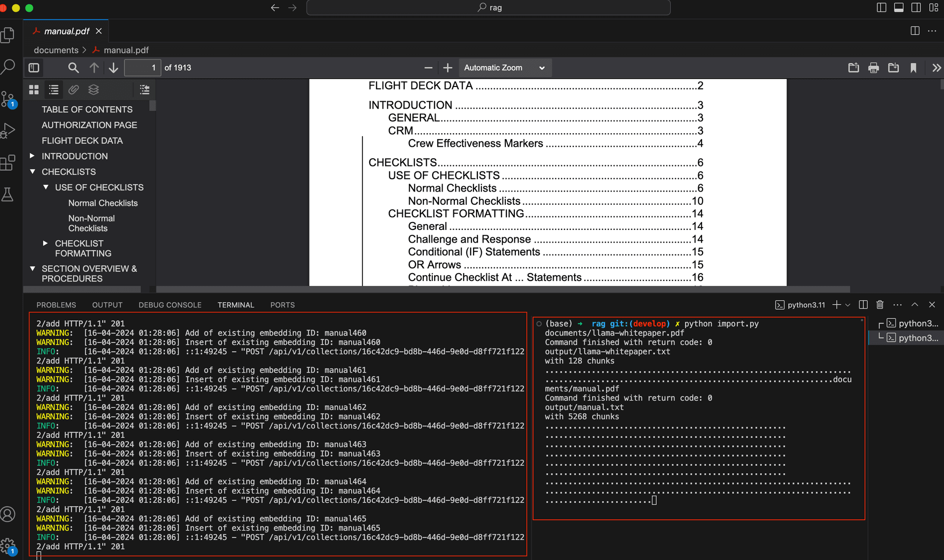Open the Extensions view

point(8,163)
